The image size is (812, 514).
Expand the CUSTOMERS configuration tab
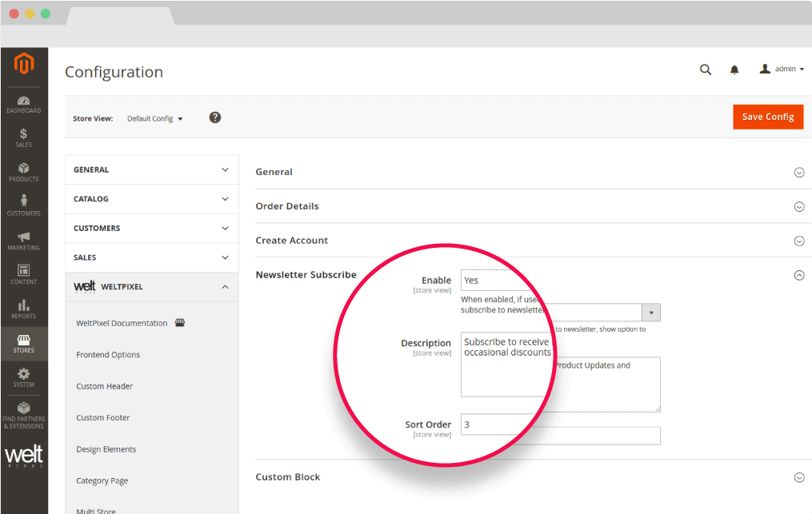[x=151, y=229]
